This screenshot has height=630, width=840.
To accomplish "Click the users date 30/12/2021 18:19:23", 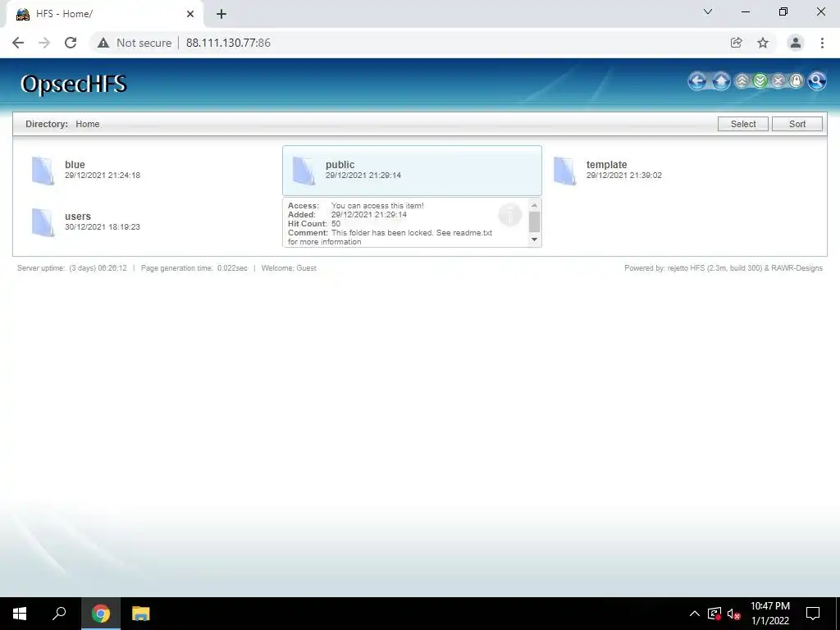I will click(x=103, y=227).
